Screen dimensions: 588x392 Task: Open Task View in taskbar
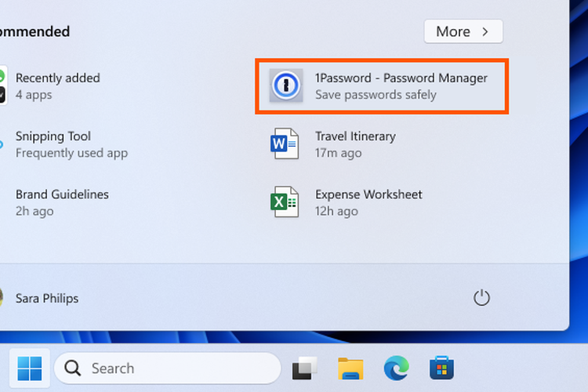pos(304,368)
